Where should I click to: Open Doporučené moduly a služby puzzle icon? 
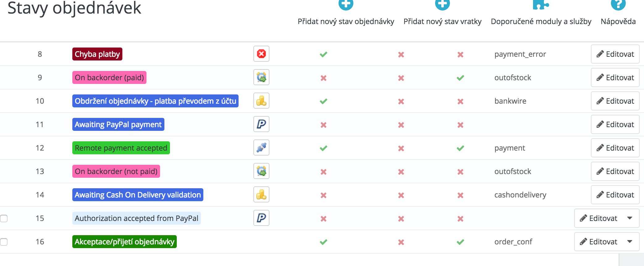tap(541, 5)
